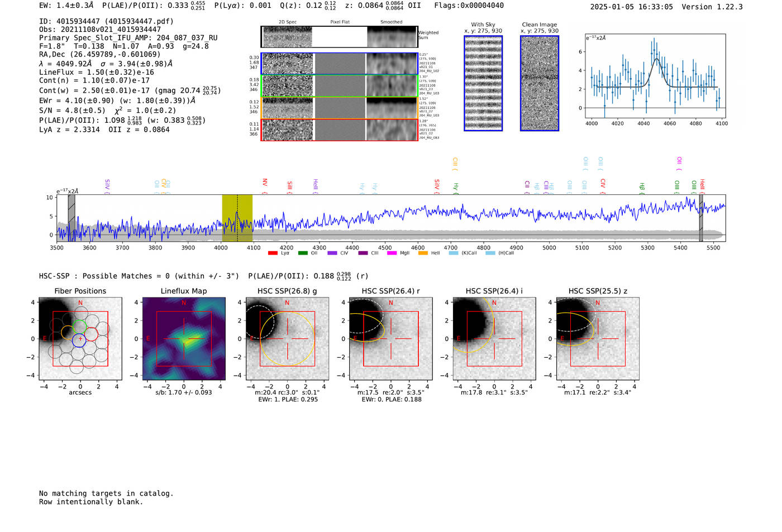Click the No matching targets in catalog message
Image resolution: width=782 pixels, height=532 pixels.
click(106, 493)
